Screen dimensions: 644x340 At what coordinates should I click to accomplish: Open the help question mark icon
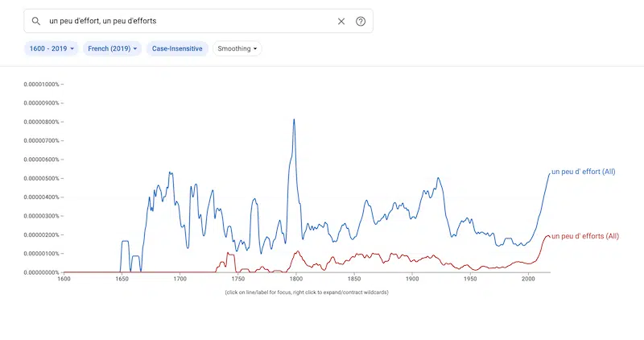tap(360, 21)
